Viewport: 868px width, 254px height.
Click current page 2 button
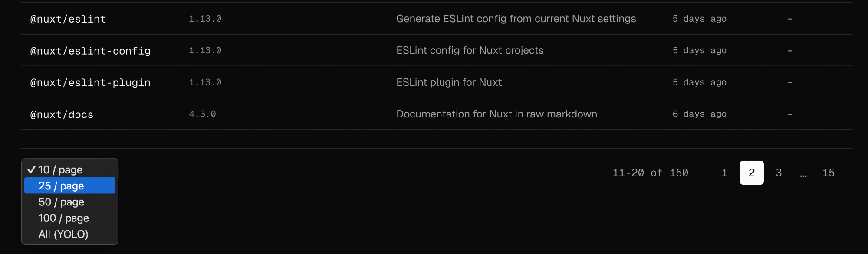coord(752,173)
